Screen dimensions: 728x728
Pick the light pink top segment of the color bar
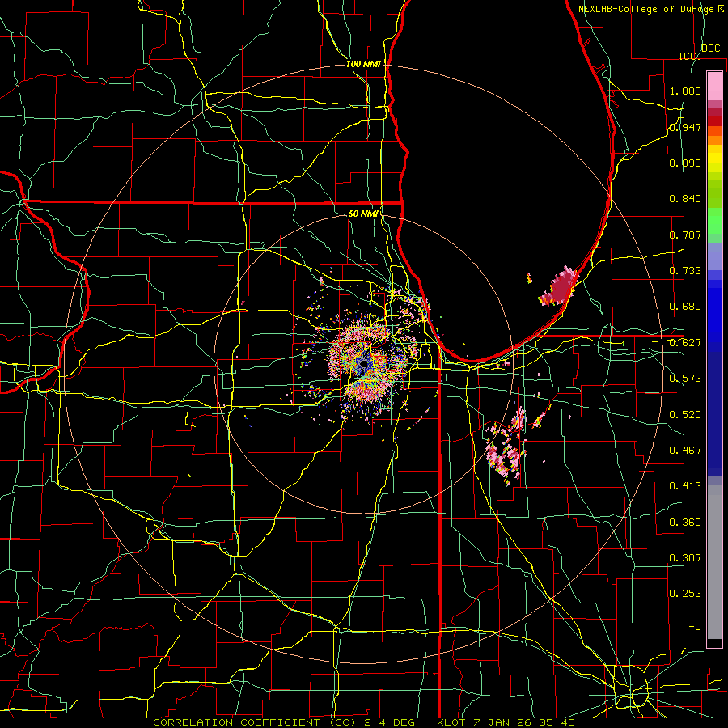click(714, 86)
